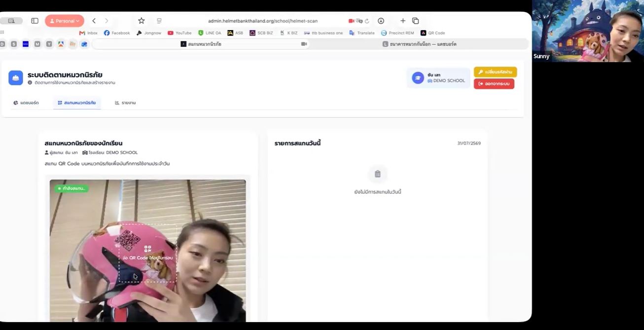Reload the page with refresh icon

tap(367, 21)
